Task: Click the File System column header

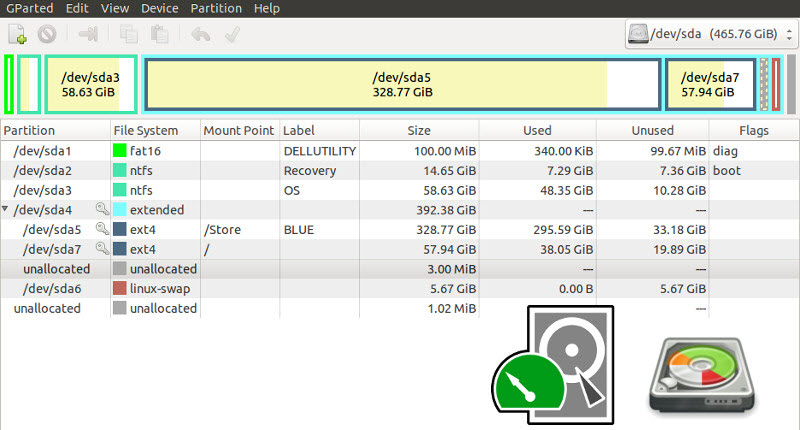Action: 146,130
